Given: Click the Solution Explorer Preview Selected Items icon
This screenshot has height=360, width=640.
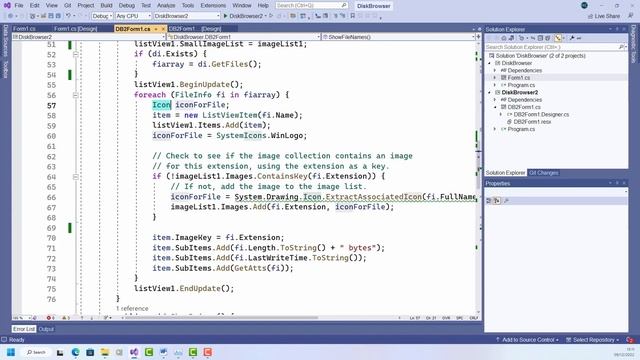Looking at the screenshot, I should (579, 38).
